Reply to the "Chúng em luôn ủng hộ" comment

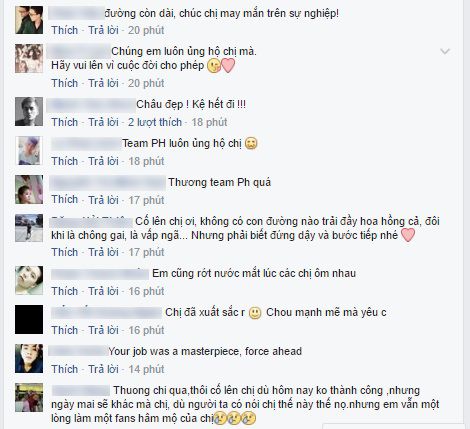click(103, 83)
